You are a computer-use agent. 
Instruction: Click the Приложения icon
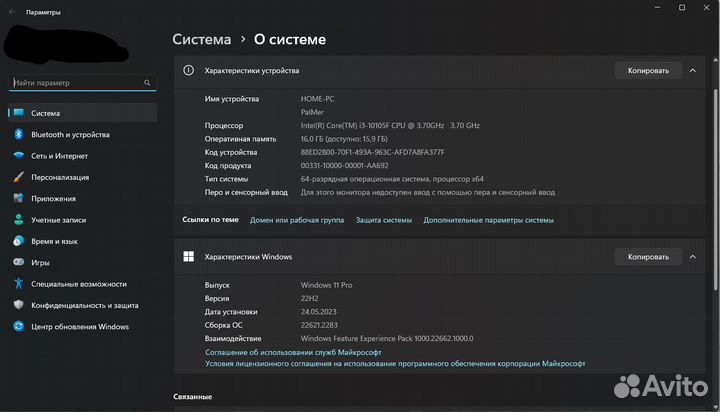(x=19, y=198)
